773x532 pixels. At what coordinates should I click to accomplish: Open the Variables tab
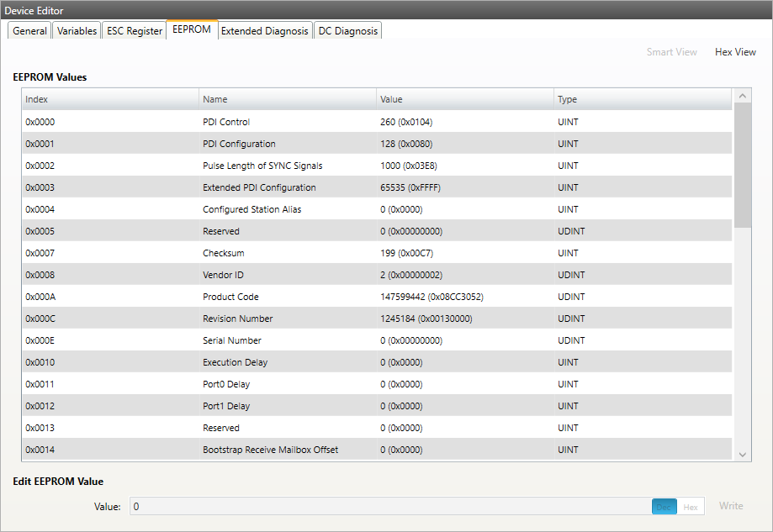pyautogui.click(x=77, y=31)
